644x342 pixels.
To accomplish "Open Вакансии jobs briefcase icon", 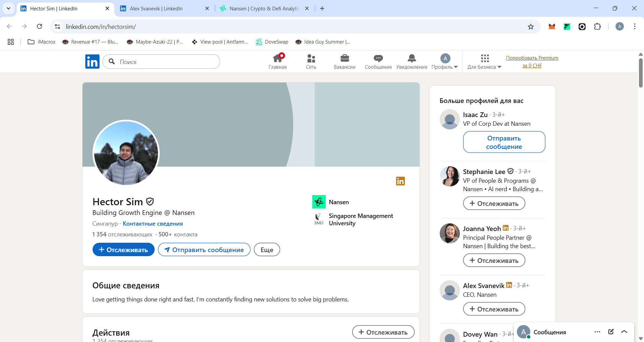I will tap(344, 62).
